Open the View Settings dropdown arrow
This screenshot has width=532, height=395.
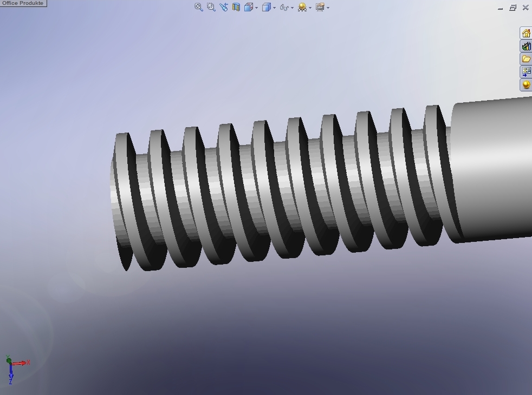coord(328,8)
